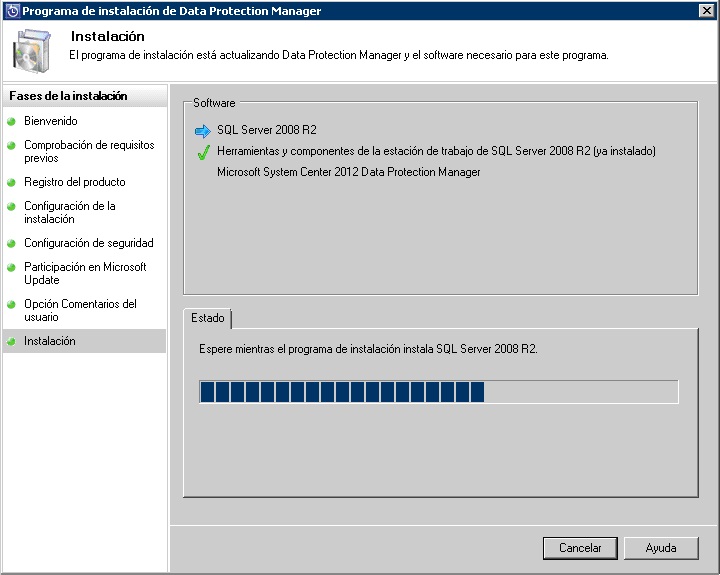
Task: Click the Software group box label
Action: (214, 103)
